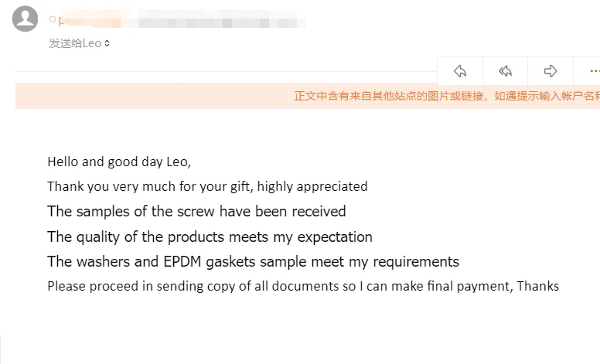Click the "Thank you very much" line
Image resolution: width=600 pixels, height=364 pixels.
[x=207, y=186]
